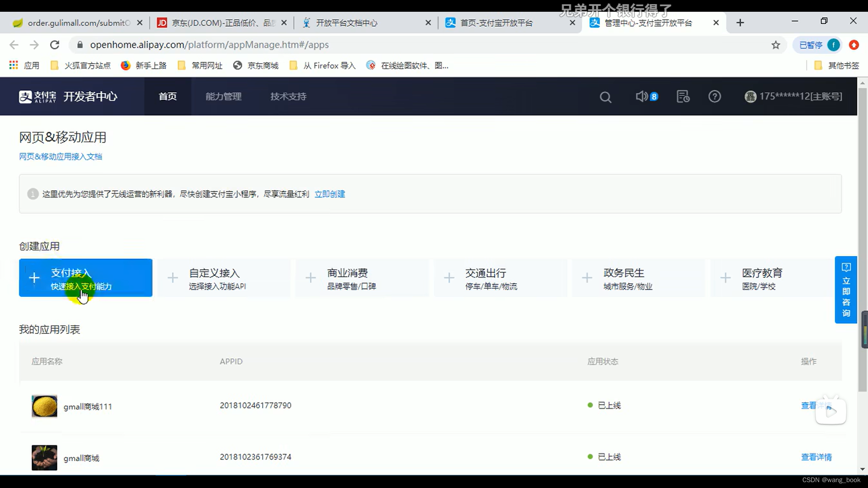This screenshot has height=488, width=868.
Task: Open 火狐官方站点 bookmark folder
Action: pos(80,66)
